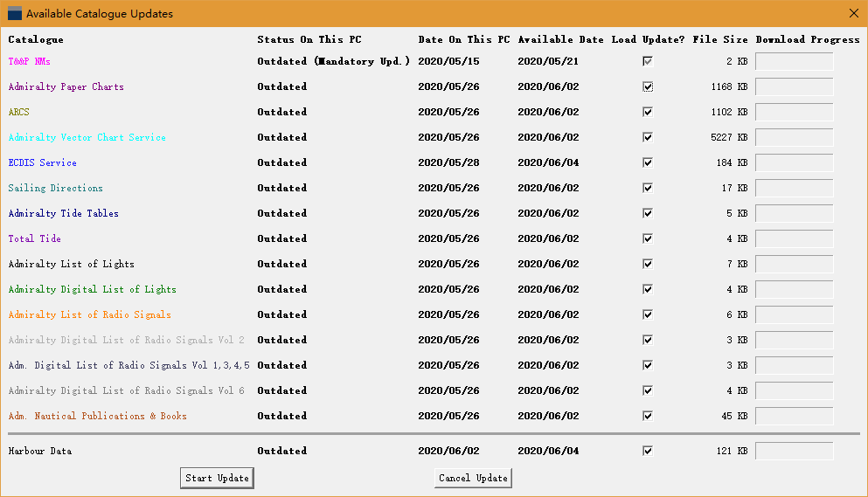Click Admiralty Tide Tables label

tap(63, 213)
